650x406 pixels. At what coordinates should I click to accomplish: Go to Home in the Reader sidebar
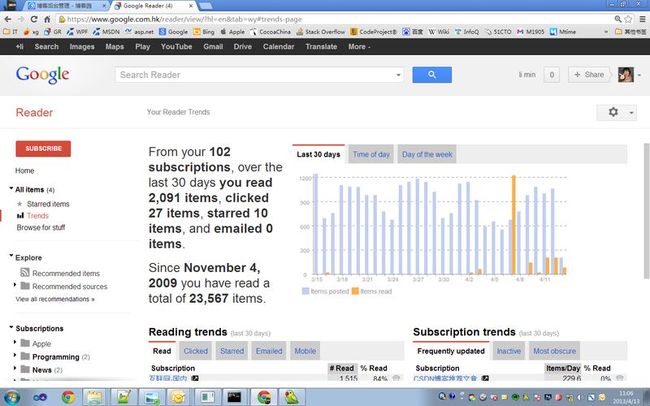pos(24,170)
